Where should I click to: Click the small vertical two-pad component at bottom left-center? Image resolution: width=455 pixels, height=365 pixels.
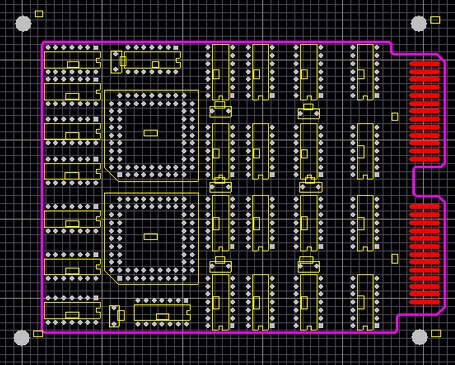pyautogui.click(x=114, y=316)
